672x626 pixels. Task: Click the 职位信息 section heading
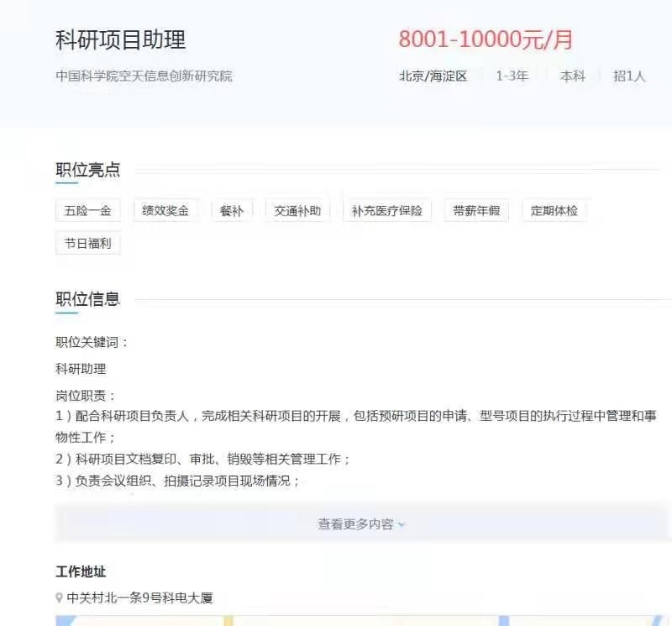pyautogui.click(x=87, y=298)
